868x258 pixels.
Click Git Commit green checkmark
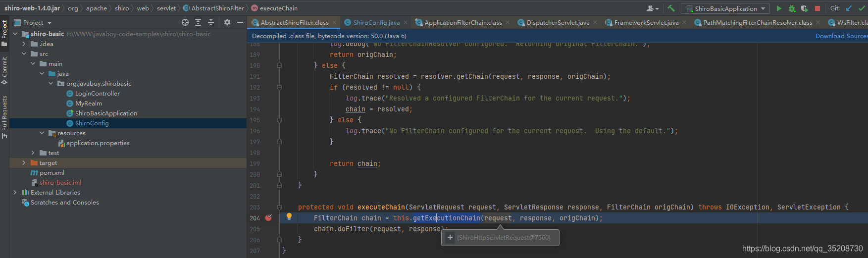(x=862, y=8)
